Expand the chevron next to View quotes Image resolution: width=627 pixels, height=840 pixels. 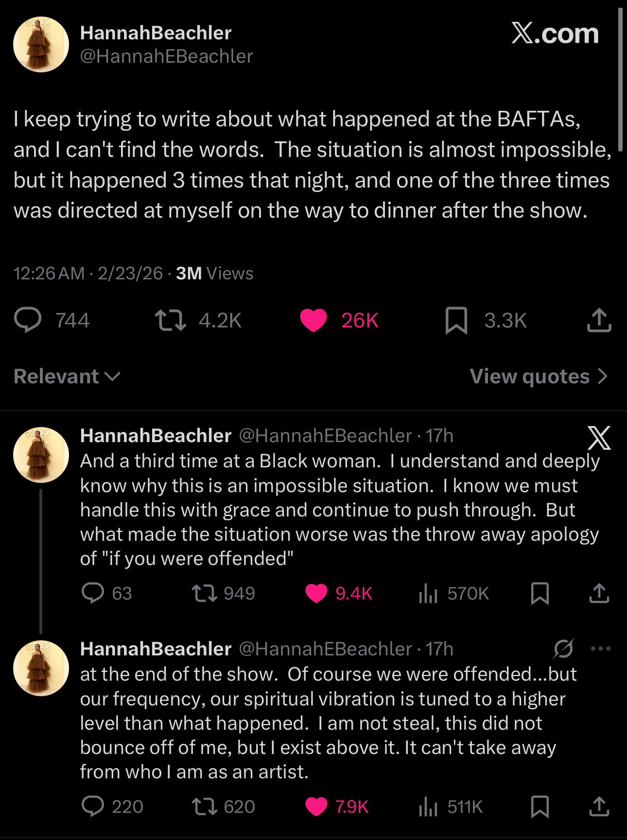point(603,377)
